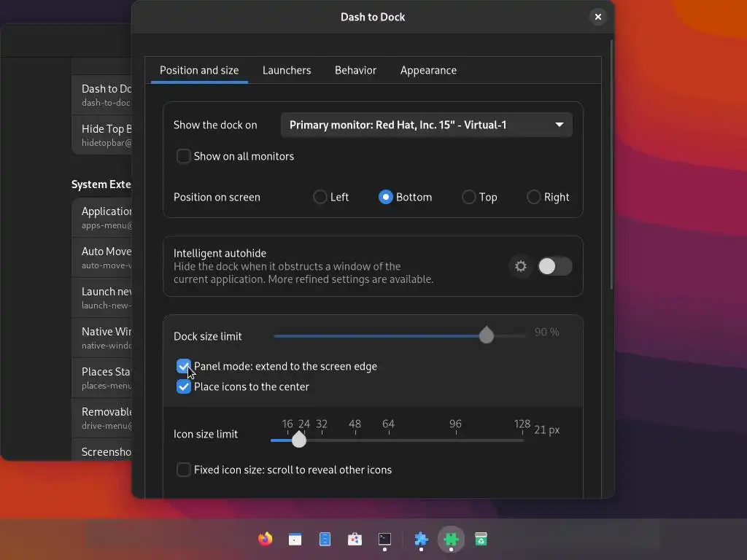Open intelligent autohide gear settings
The height and width of the screenshot is (560, 747).
pos(521,266)
